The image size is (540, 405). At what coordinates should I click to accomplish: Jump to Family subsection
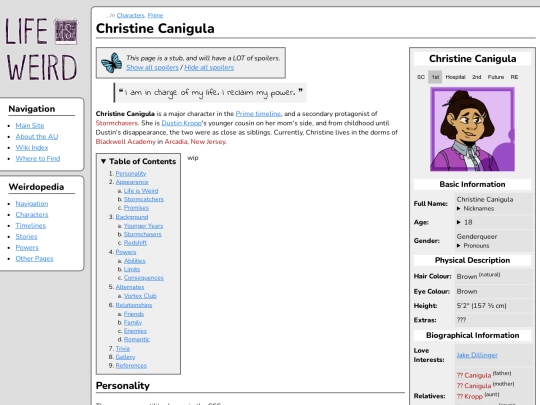[x=133, y=323]
